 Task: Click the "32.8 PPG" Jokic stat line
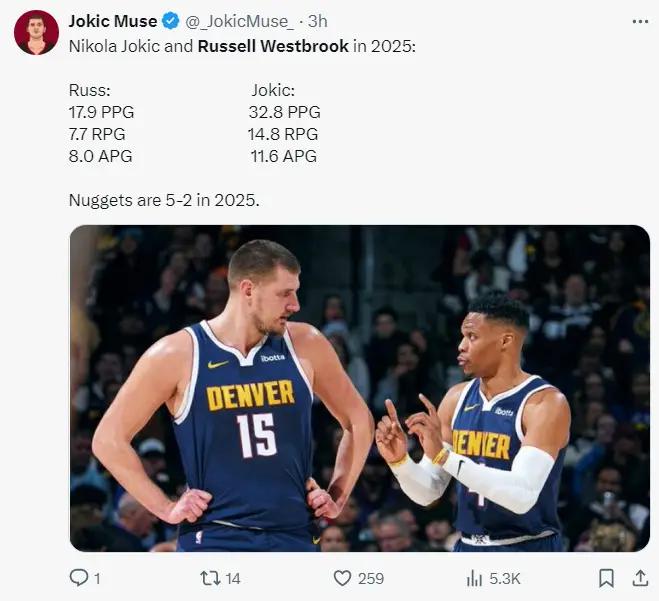click(284, 112)
